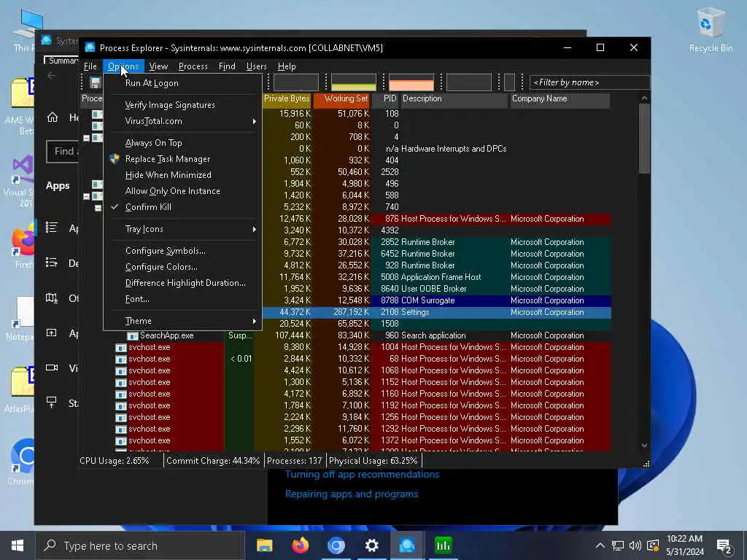Switch to Process Explorer taskbar icon
Image resolution: width=747 pixels, height=560 pixels.
point(407,545)
